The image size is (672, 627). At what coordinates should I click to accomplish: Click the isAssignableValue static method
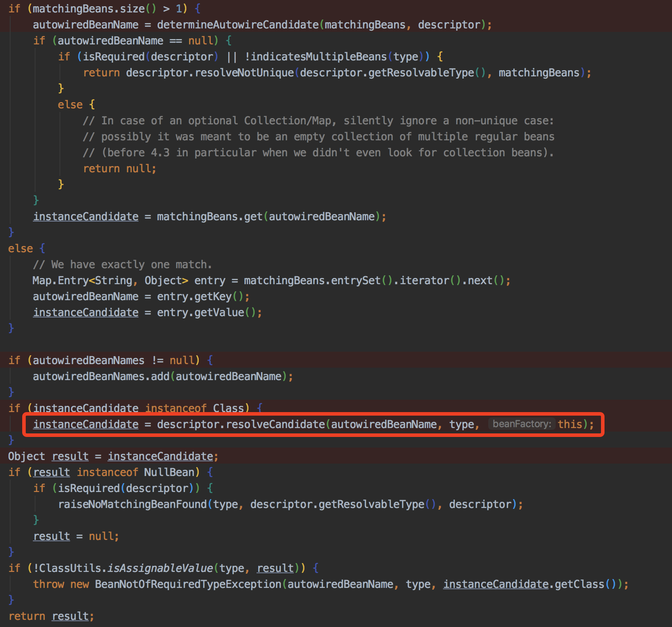[160, 568]
